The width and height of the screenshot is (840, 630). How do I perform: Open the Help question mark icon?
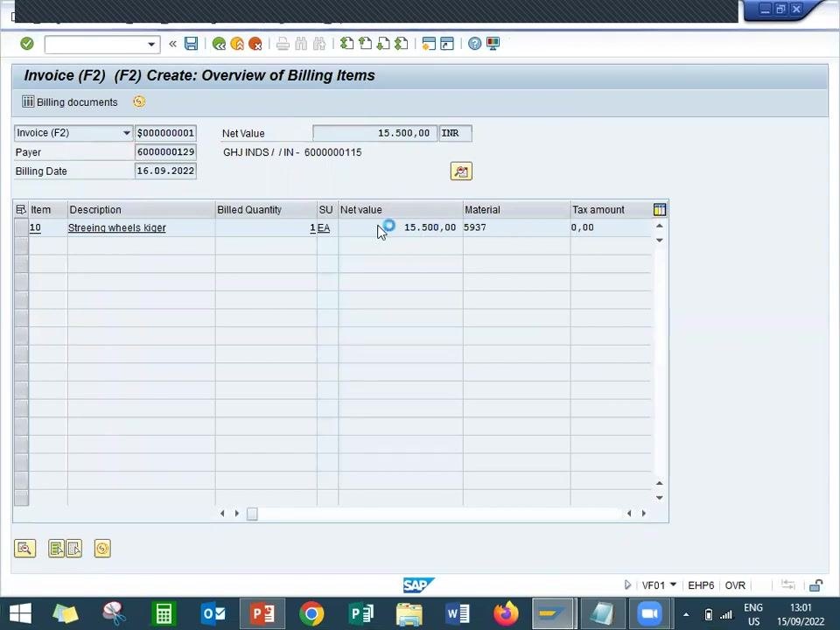(x=474, y=44)
